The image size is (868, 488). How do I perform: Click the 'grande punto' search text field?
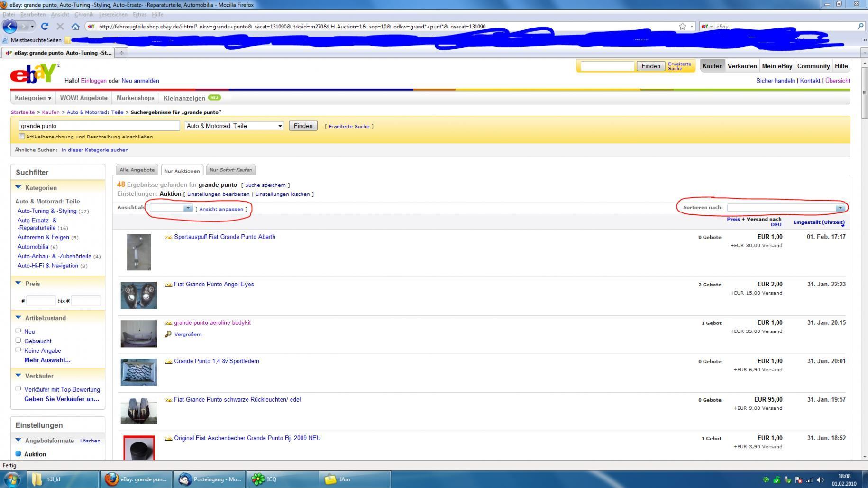click(100, 126)
